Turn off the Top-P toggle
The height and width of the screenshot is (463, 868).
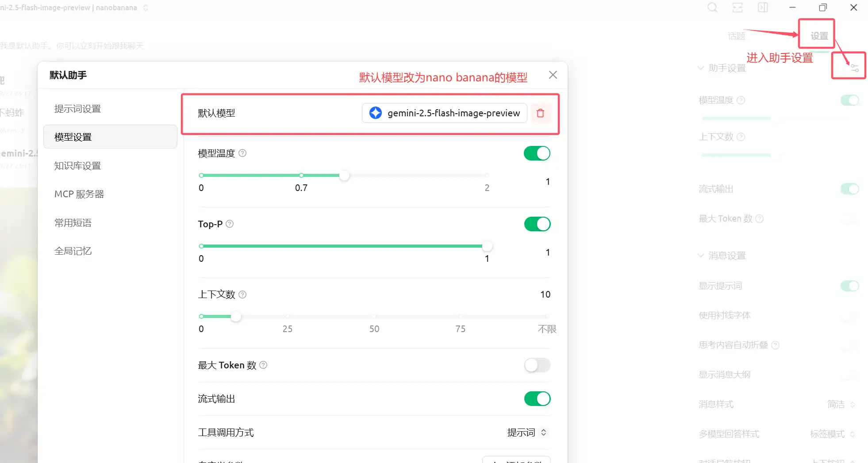537,224
